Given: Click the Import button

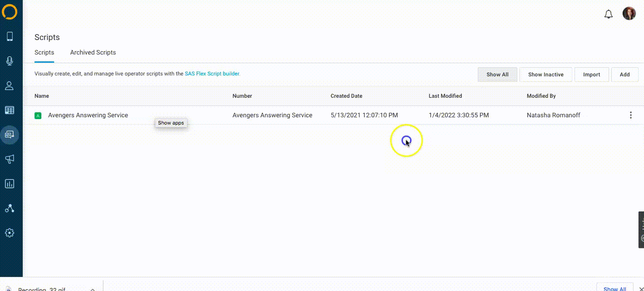Looking at the screenshot, I should point(591,75).
